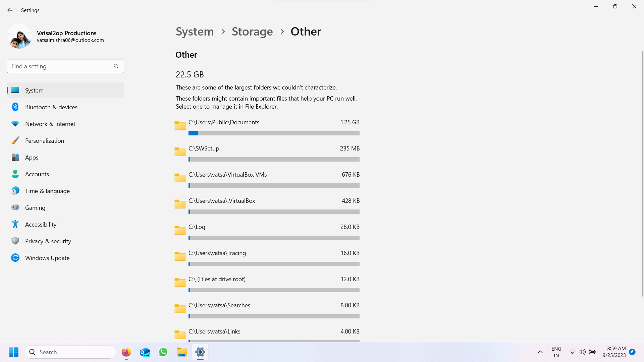Click the user profile picture

(19, 36)
